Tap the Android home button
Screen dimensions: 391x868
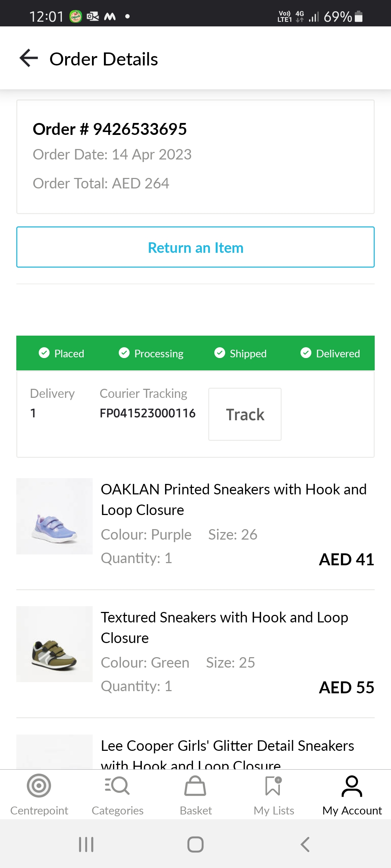tap(195, 844)
